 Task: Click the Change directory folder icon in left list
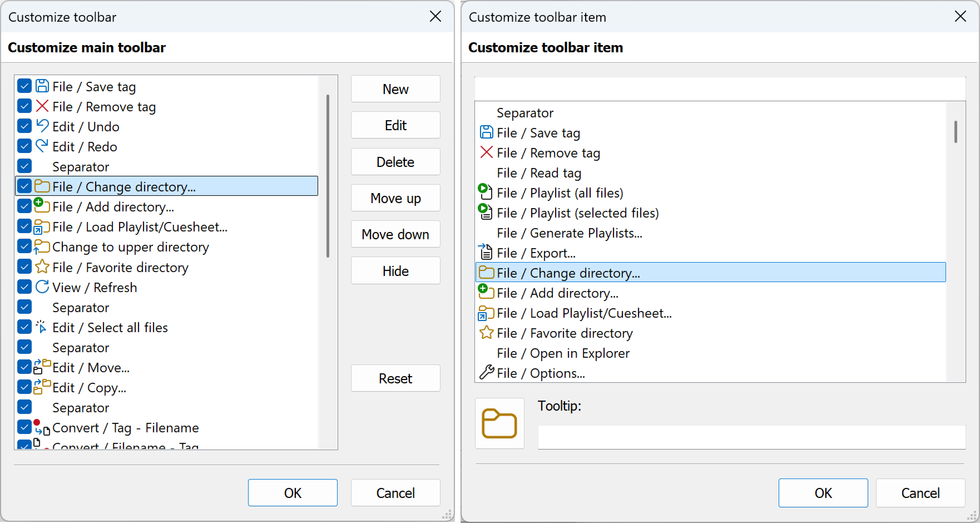42,186
